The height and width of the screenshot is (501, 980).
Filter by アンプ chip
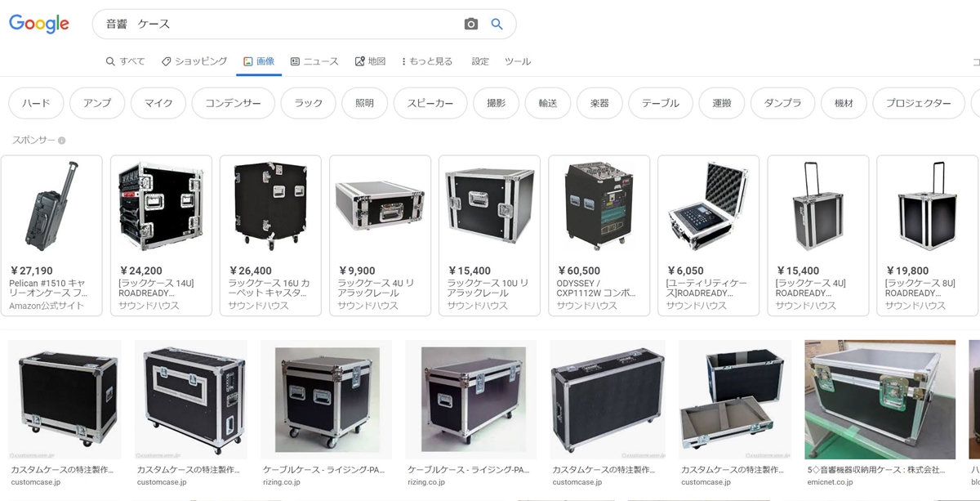(x=97, y=104)
